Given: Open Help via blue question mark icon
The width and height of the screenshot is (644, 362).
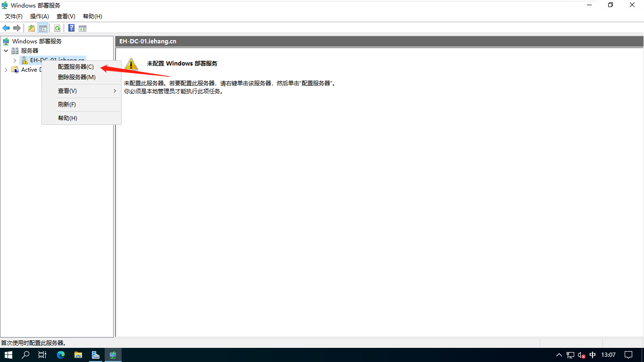Looking at the screenshot, I should click(71, 28).
